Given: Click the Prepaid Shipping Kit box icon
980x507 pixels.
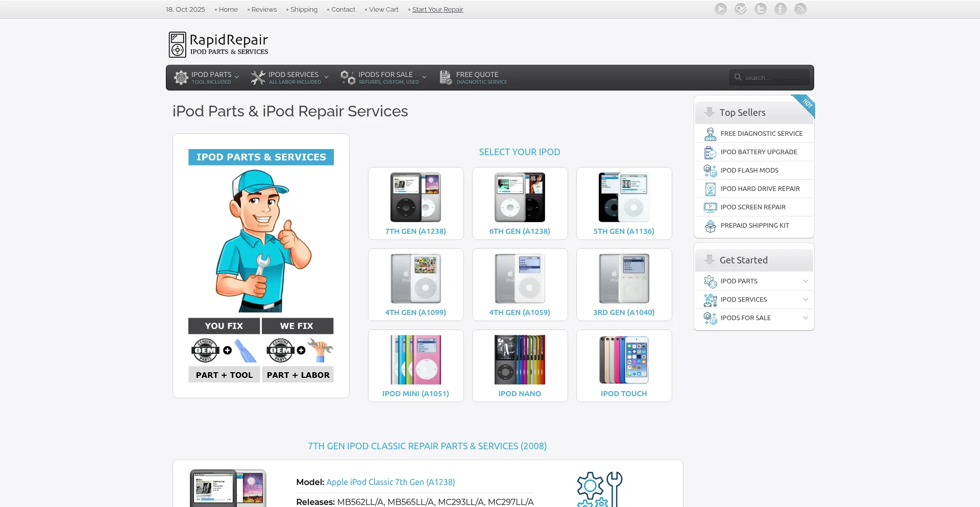Looking at the screenshot, I should (710, 226).
